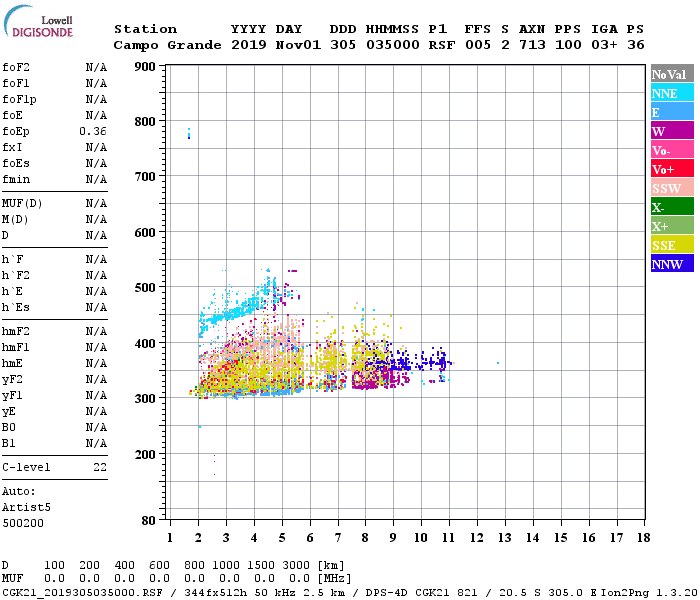Click the PS value 36
Screen dimensions: 700x600
pos(635,45)
